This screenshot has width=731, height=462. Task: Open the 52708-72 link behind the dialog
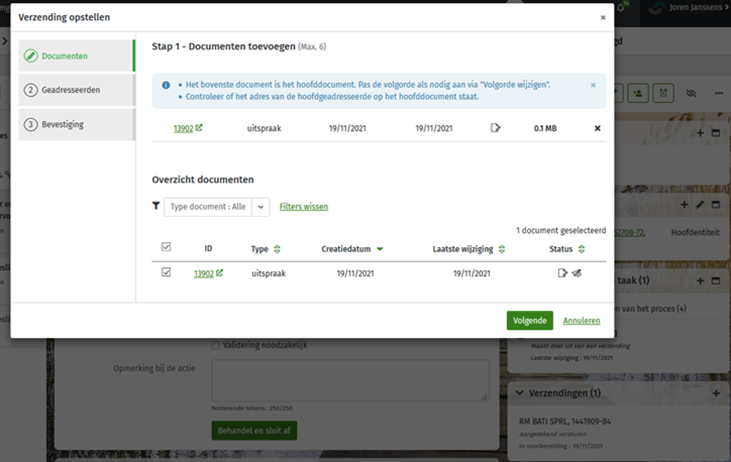pos(630,232)
